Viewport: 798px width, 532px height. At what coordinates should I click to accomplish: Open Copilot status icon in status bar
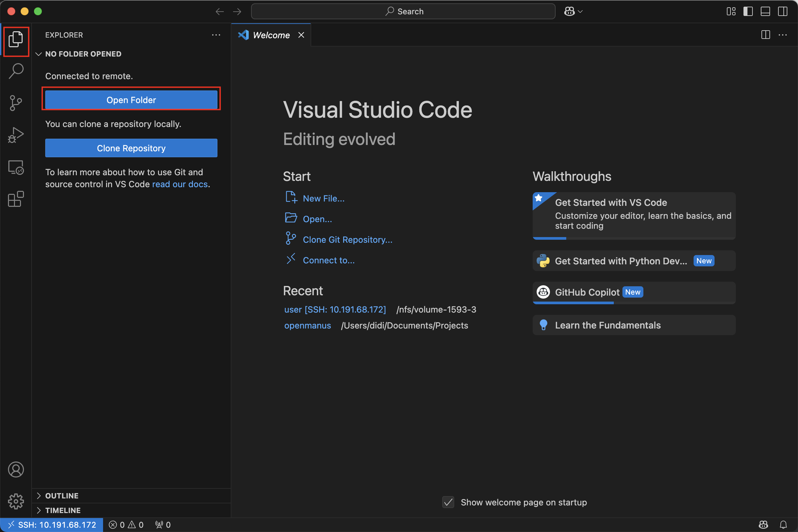click(x=763, y=525)
